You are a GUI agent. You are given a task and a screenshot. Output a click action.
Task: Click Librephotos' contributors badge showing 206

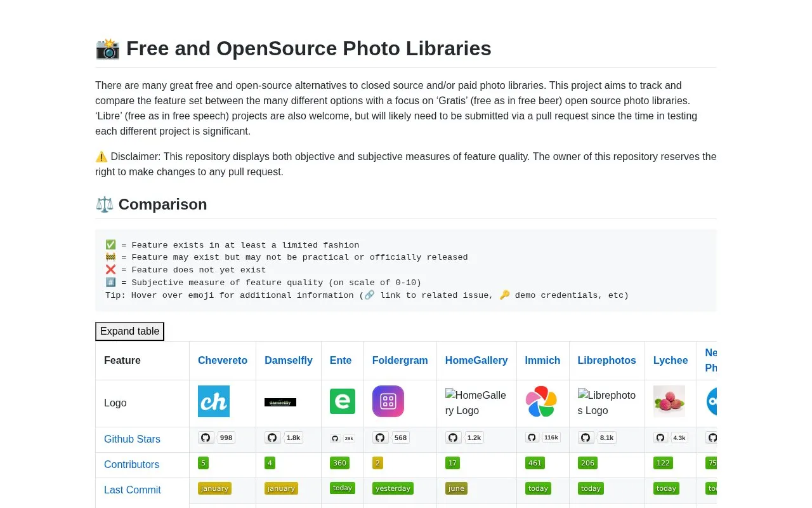click(588, 463)
